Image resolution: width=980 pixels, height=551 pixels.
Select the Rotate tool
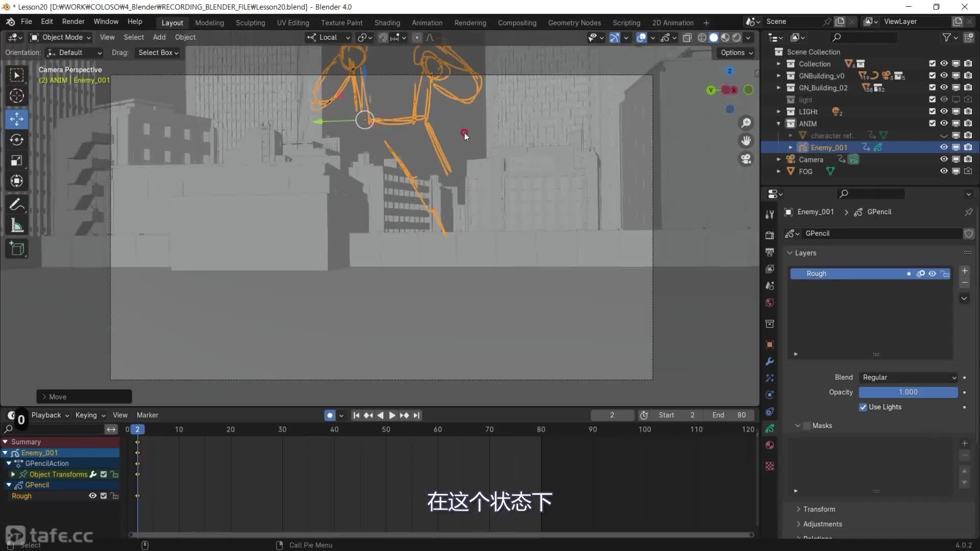16,140
